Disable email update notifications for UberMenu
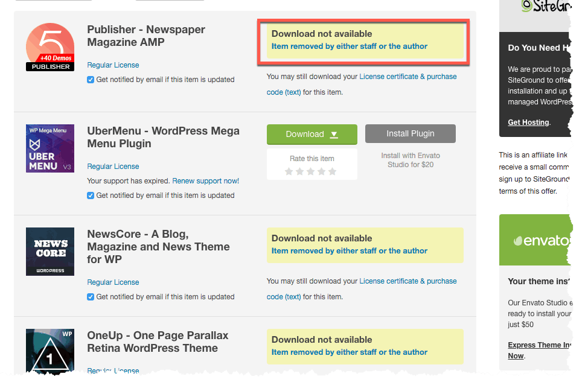 91,195
